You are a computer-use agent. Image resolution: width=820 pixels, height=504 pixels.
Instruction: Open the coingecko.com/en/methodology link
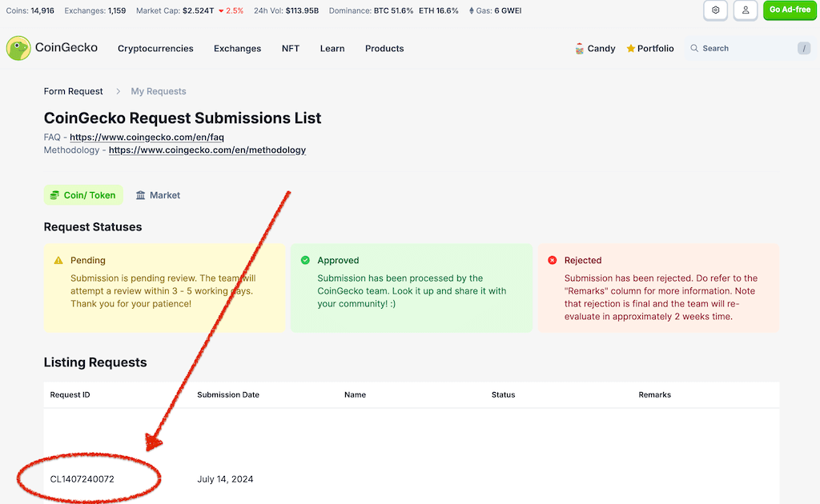click(x=207, y=150)
